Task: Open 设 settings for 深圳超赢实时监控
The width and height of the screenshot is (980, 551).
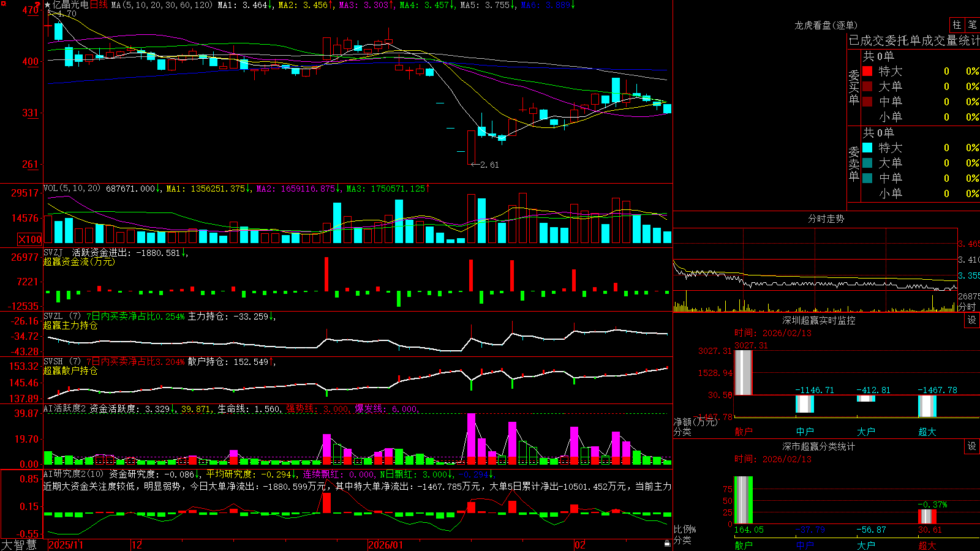Action: pos(972,320)
